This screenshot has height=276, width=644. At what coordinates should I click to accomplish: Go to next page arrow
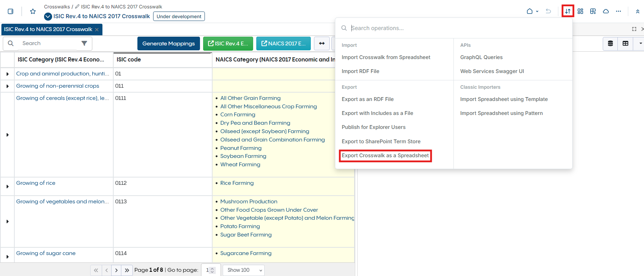tap(116, 270)
